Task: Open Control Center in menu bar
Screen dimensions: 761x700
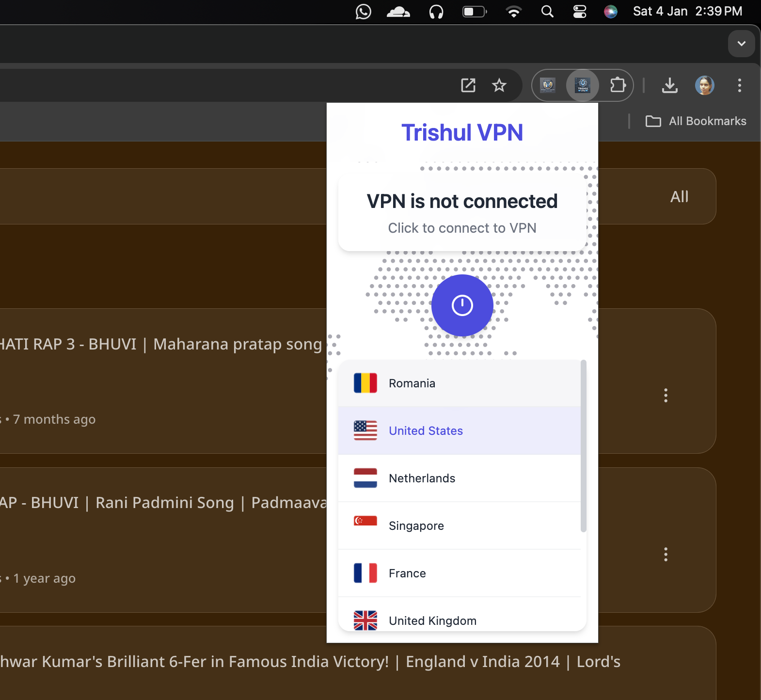Action: [580, 12]
